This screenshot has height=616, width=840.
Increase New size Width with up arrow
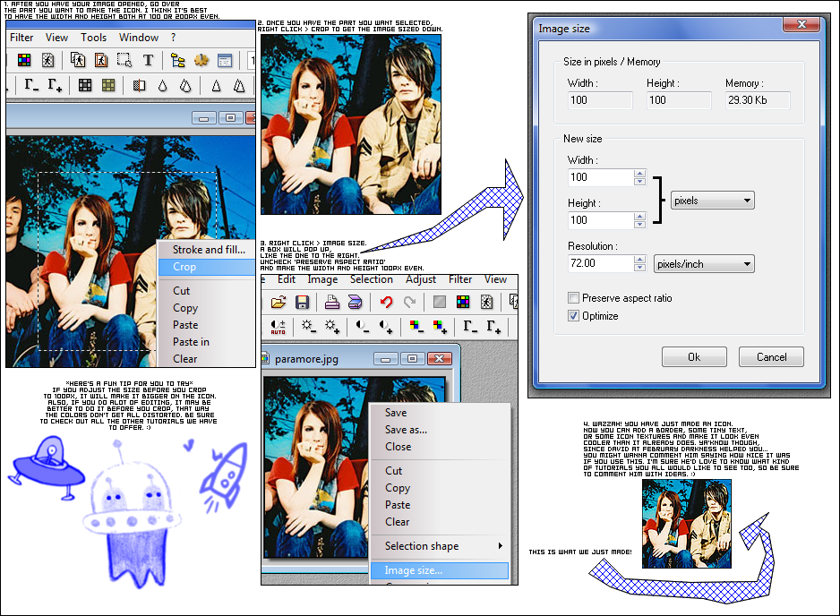(x=639, y=173)
